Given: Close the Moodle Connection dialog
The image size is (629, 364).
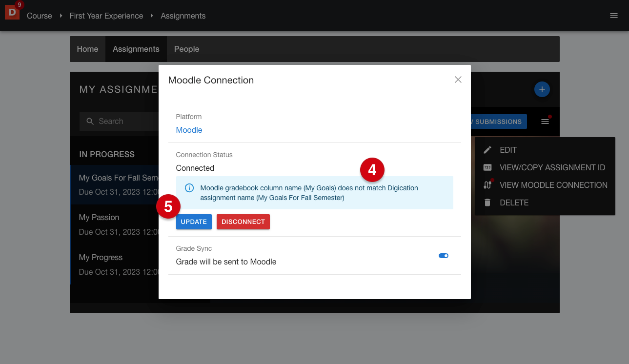Looking at the screenshot, I should 458,80.
